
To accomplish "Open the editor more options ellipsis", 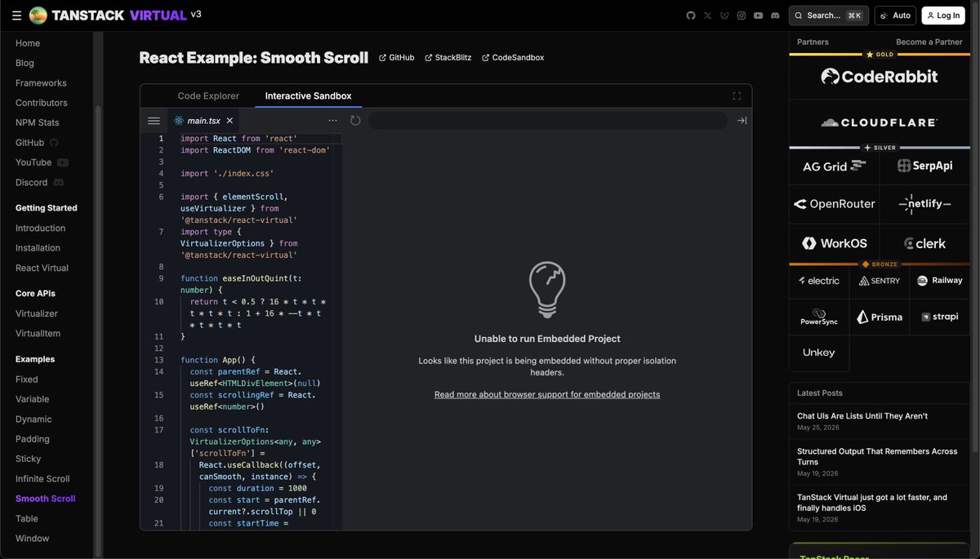I will [332, 121].
